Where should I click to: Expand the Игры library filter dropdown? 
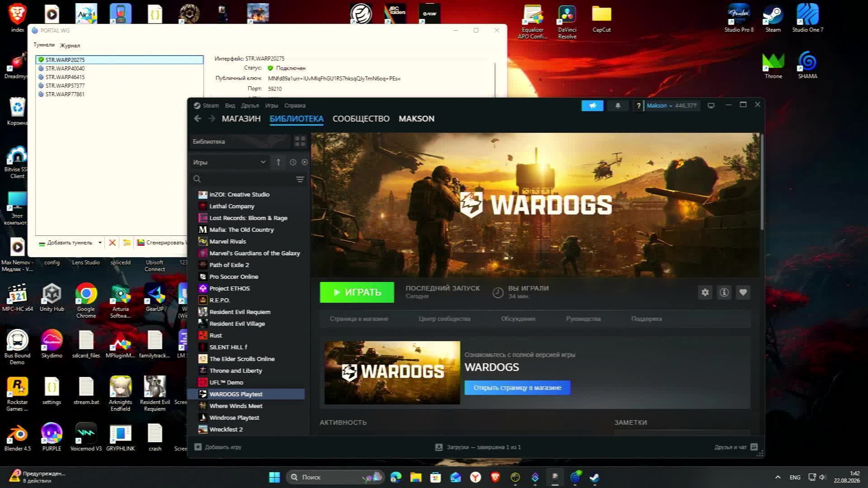(230, 162)
